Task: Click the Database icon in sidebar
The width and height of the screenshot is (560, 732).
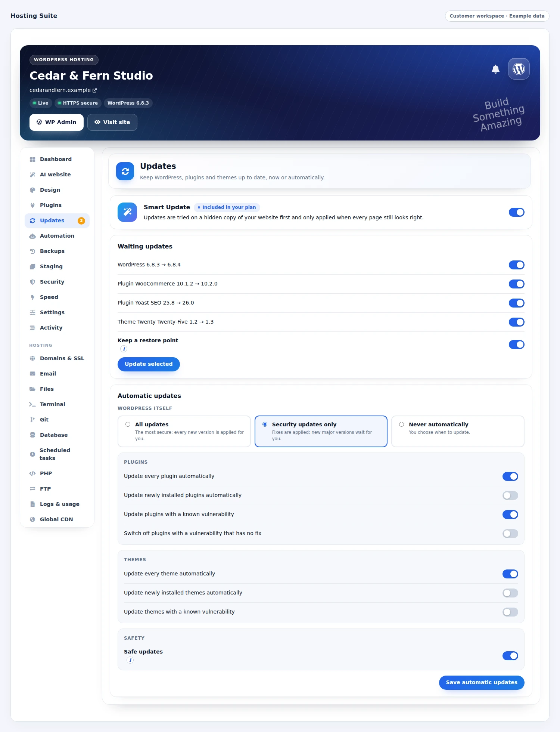Action: click(x=32, y=435)
